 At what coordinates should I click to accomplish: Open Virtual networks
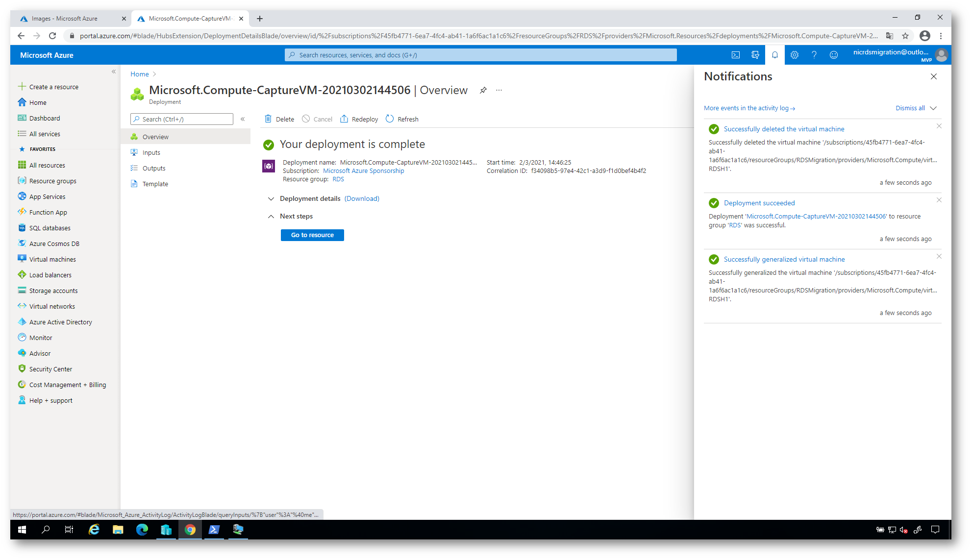click(46, 306)
